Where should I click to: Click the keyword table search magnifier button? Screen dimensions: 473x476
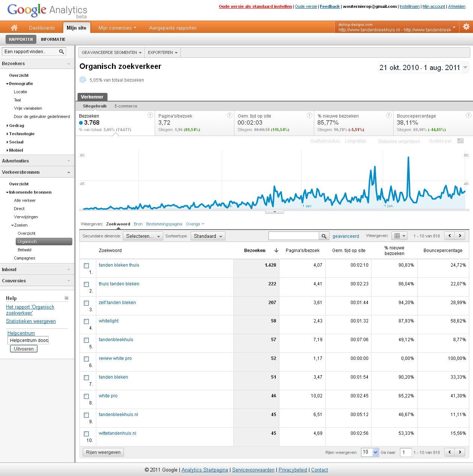(x=324, y=236)
